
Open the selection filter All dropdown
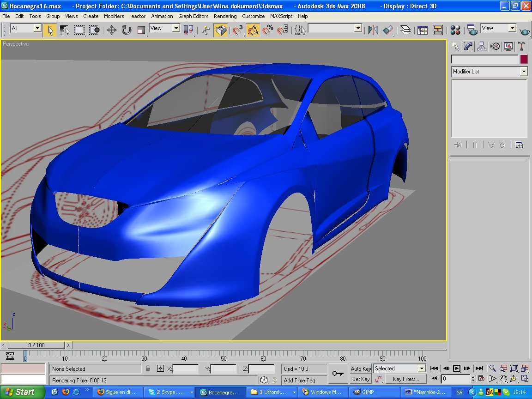pyautogui.click(x=37, y=28)
